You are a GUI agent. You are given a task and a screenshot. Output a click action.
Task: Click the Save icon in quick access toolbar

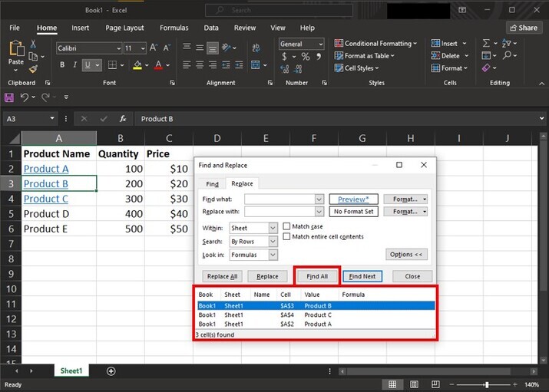click(9, 97)
